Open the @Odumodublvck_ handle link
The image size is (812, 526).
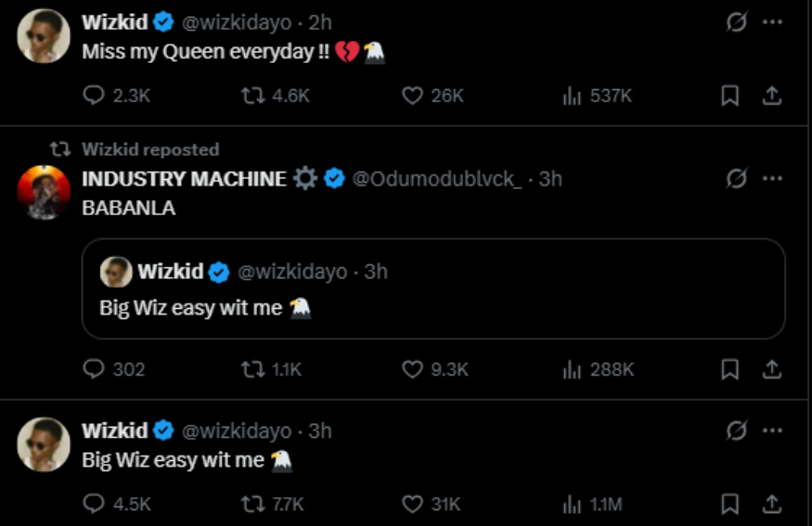(437, 179)
